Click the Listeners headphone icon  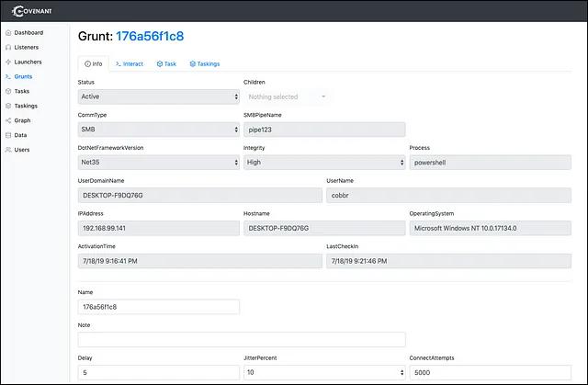[8, 48]
